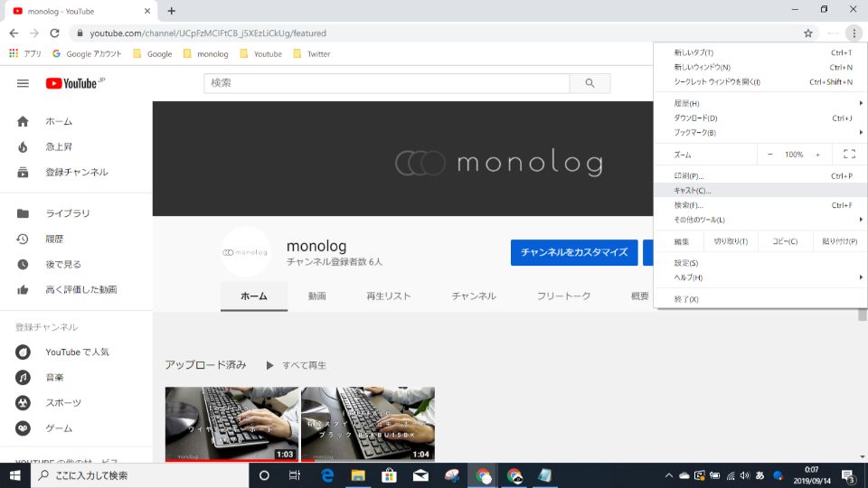
Task: Open an incognito window (シークレット ウィンドウ)
Action: pos(760,82)
